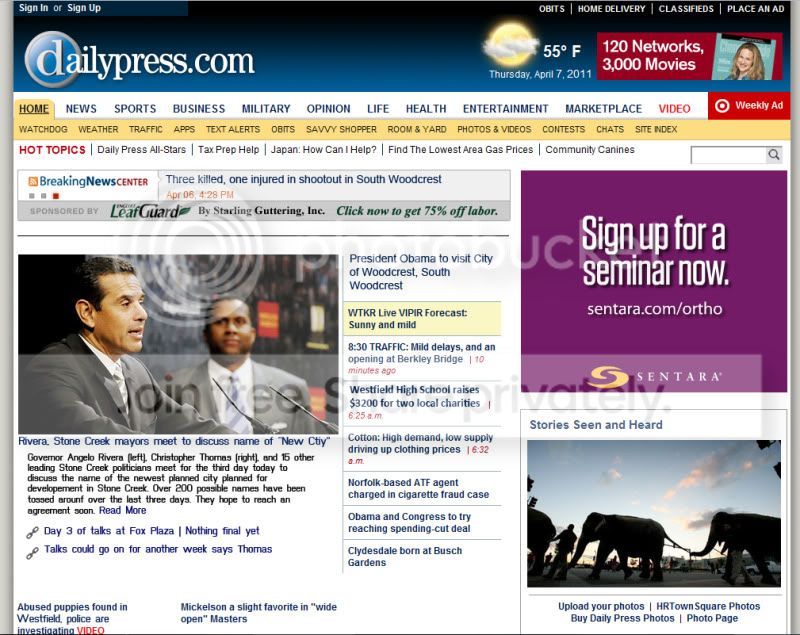Go to the SPORTS section
Viewport: 800px width, 635px height.
(x=135, y=109)
